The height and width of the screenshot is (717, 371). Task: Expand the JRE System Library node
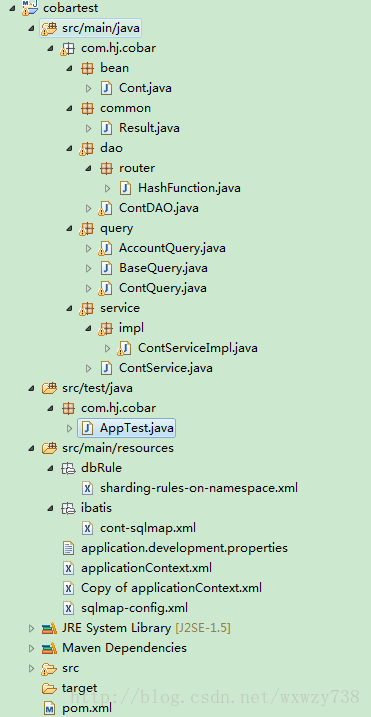31,628
